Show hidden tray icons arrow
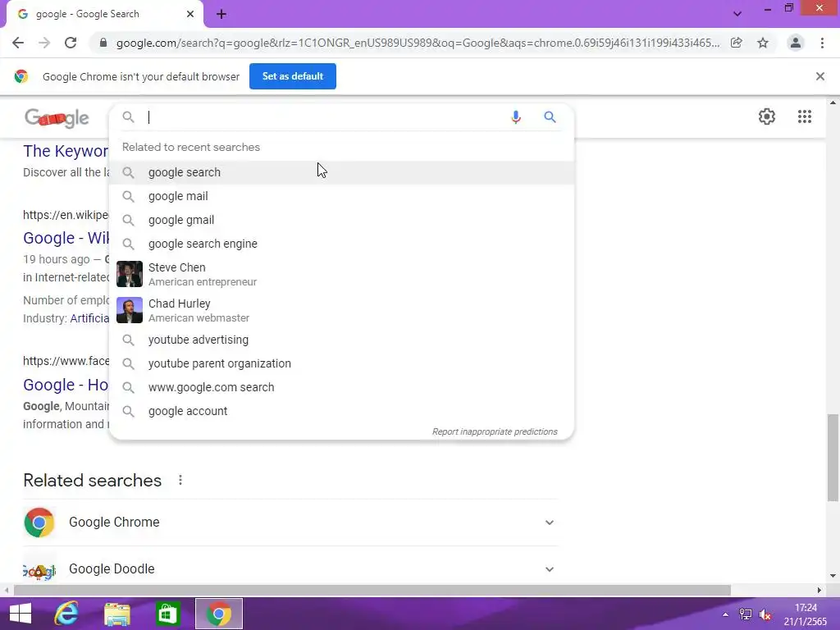The image size is (840, 630). click(725, 614)
